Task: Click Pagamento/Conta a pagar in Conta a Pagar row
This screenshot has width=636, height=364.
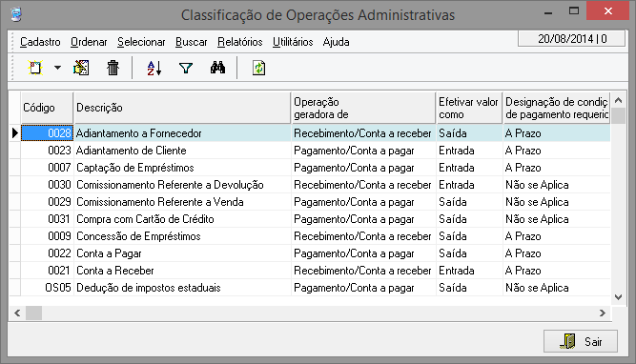Action: pos(363,253)
